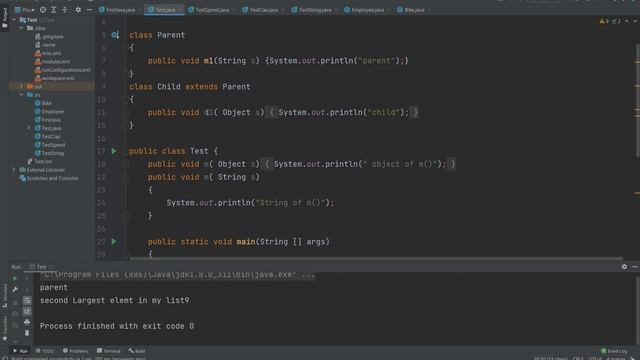640x360 pixels.
Task: Select modules.xml in project tree
Action: coord(52,62)
